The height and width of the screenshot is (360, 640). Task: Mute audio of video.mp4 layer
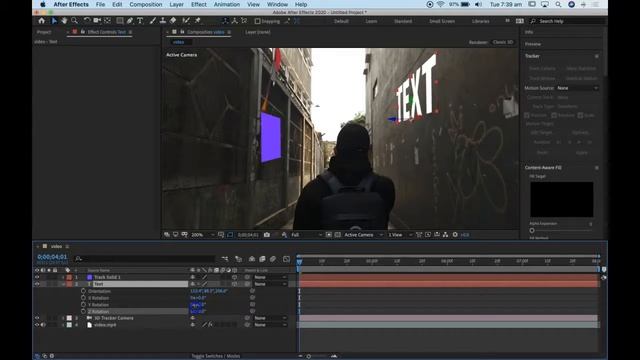pyautogui.click(x=43, y=325)
